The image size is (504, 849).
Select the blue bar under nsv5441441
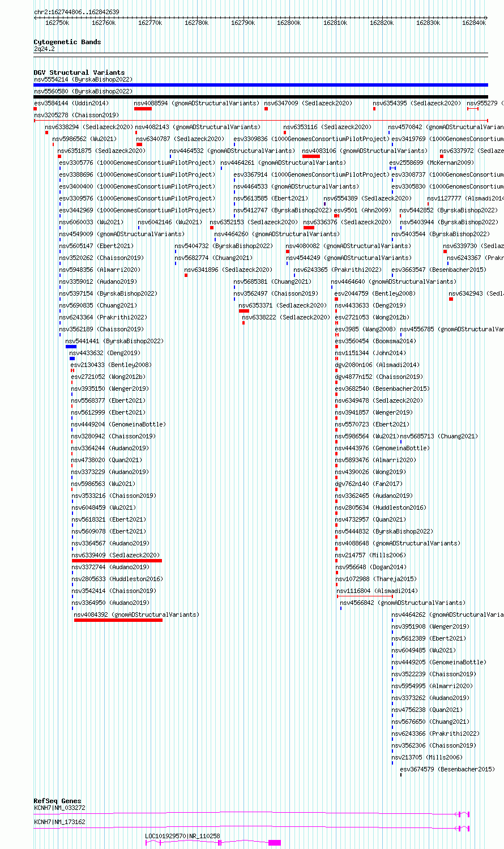(x=71, y=347)
